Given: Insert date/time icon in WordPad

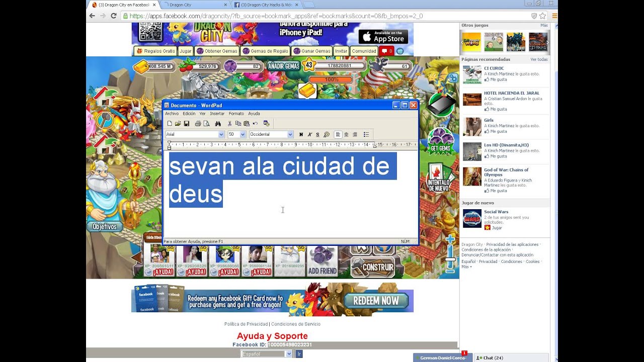Looking at the screenshot, I should coord(266,124).
